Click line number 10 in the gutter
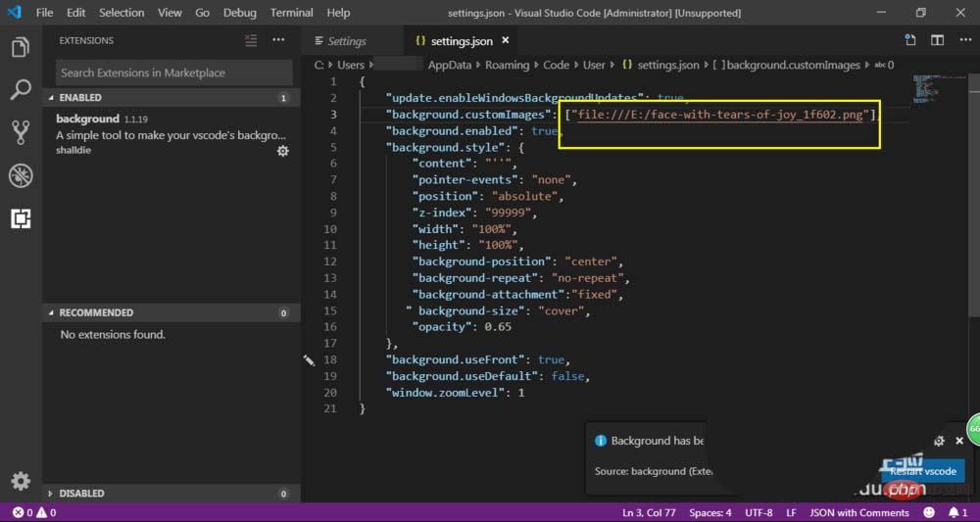 (x=329, y=229)
